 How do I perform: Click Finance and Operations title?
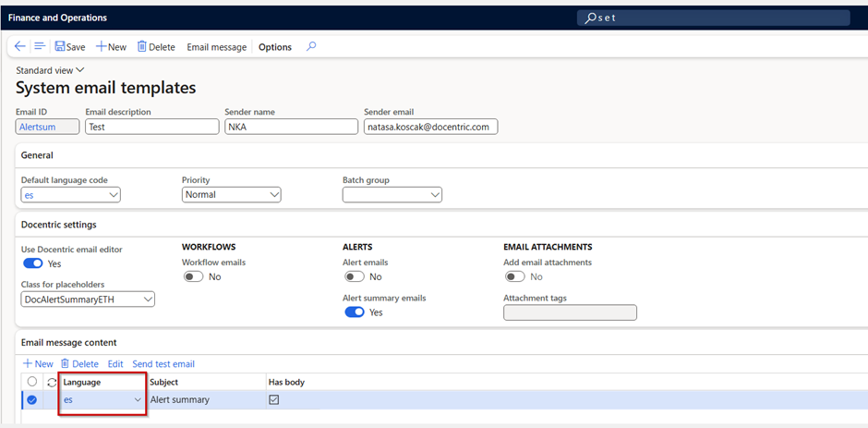coord(57,18)
